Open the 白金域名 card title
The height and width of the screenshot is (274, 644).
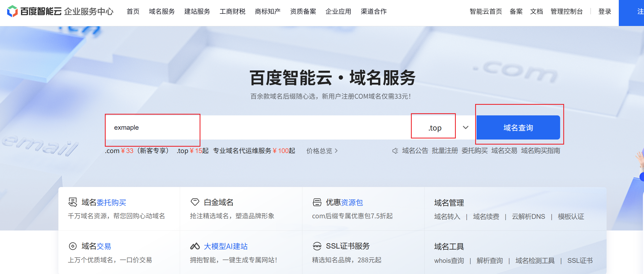[x=218, y=202]
